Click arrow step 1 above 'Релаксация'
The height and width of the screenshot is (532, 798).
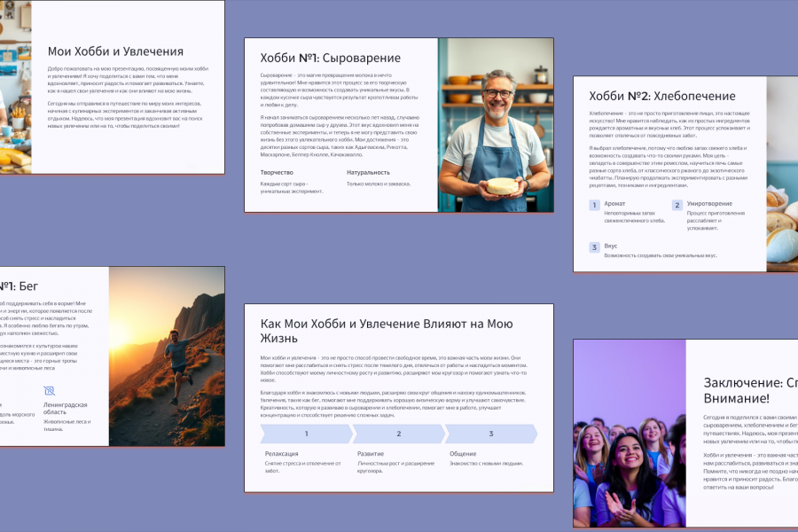[307, 434]
